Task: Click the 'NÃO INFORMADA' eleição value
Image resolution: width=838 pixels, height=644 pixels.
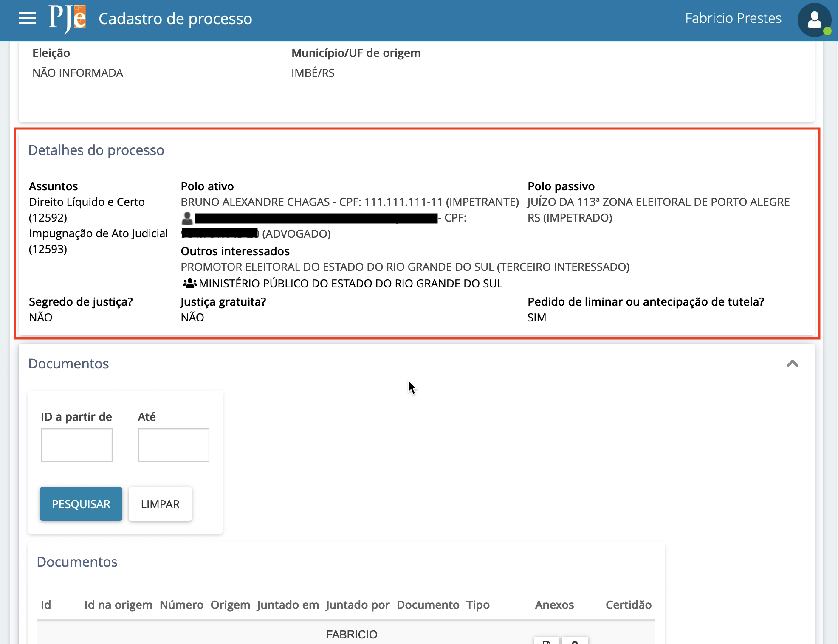Action: [78, 73]
